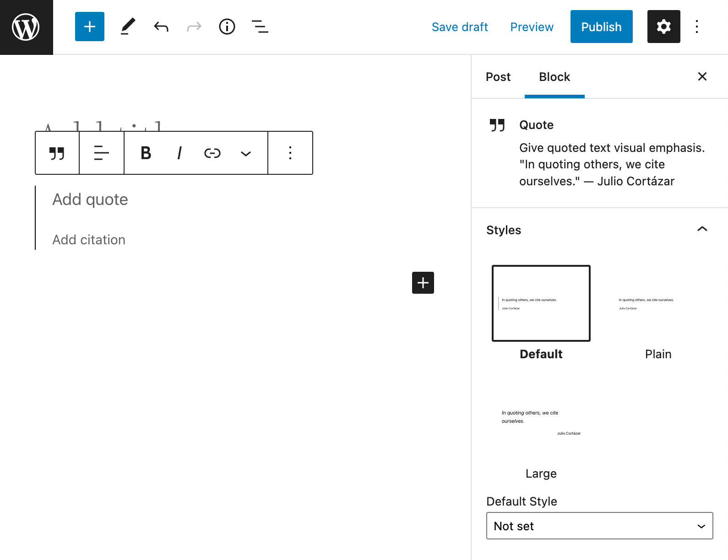Open the Default Style dropdown
Viewport: 728px width, 560px height.
click(x=599, y=526)
